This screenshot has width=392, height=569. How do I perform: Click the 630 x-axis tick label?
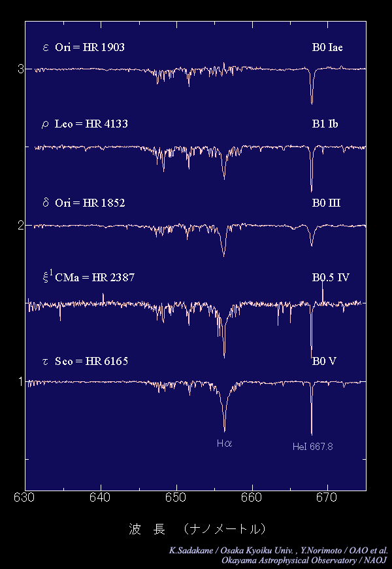[x=25, y=498]
